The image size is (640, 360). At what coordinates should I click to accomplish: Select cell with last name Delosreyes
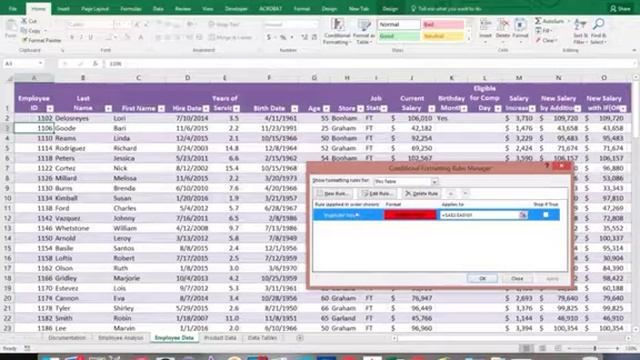tap(83, 118)
